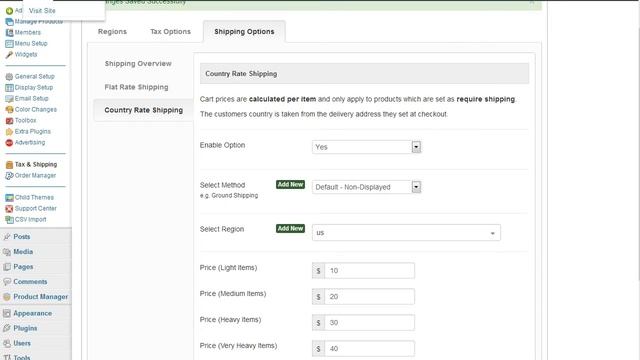Click the Advertising red icon
The height and width of the screenshot is (360, 640).
tap(9, 143)
